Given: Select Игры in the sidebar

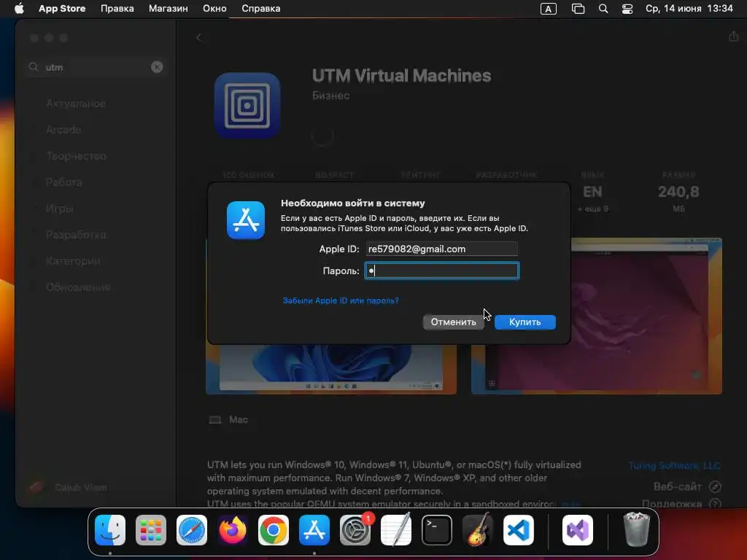Looking at the screenshot, I should [x=60, y=209].
